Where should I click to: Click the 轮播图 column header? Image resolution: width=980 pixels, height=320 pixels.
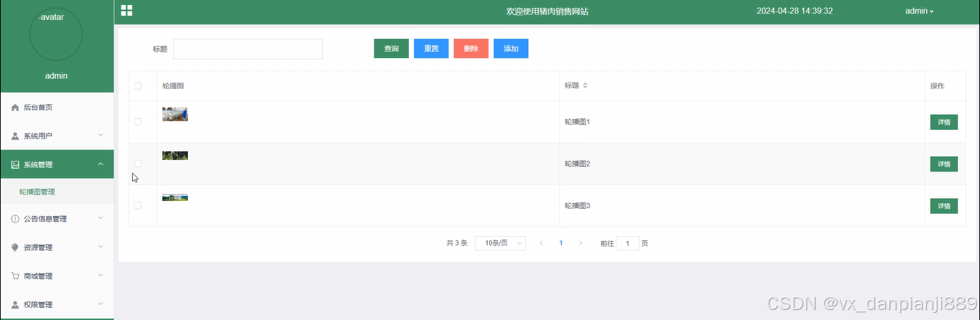tap(173, 86)
